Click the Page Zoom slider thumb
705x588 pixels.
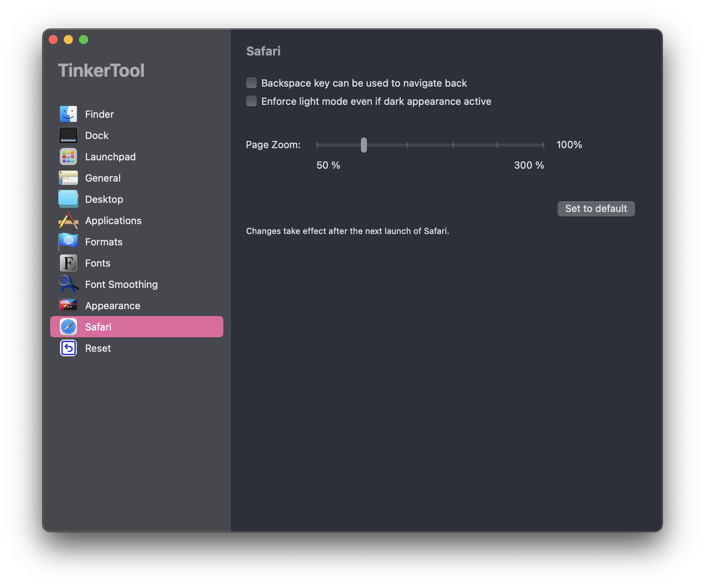364,145
